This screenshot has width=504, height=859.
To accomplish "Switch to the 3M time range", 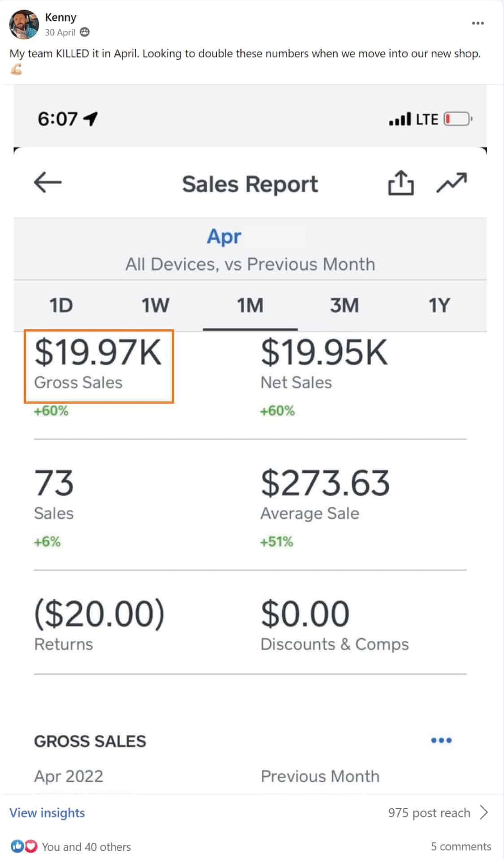I will point(344,306).
